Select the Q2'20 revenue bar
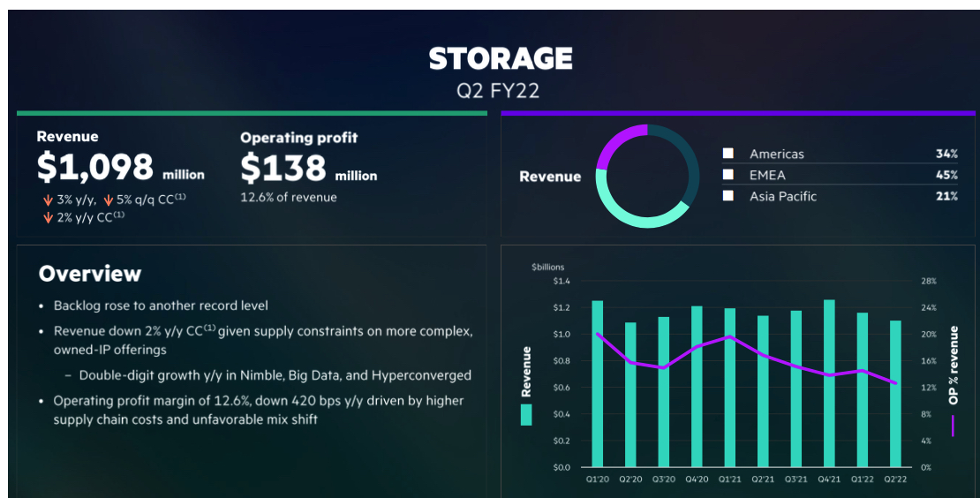980x498 pixels. coord(630,395)
